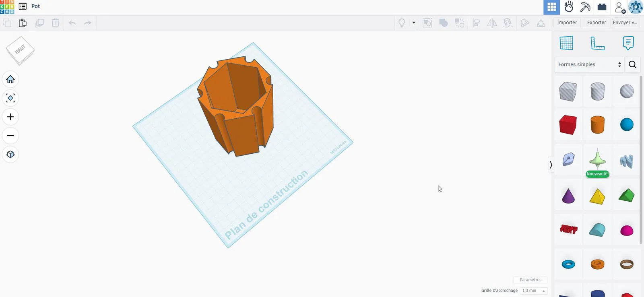Select the red box shape

(x=568, y=125)
